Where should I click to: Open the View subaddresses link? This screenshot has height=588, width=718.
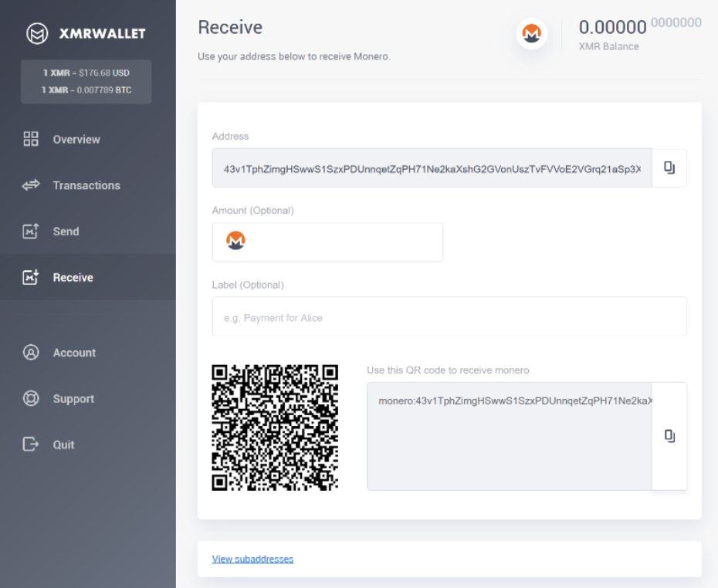point(252,559)
